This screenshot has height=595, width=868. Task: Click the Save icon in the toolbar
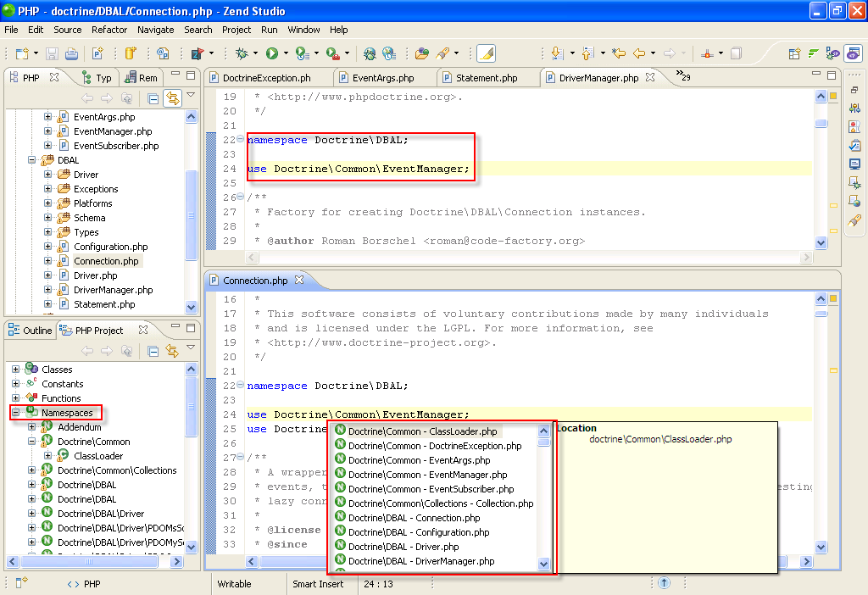(52, 53)
